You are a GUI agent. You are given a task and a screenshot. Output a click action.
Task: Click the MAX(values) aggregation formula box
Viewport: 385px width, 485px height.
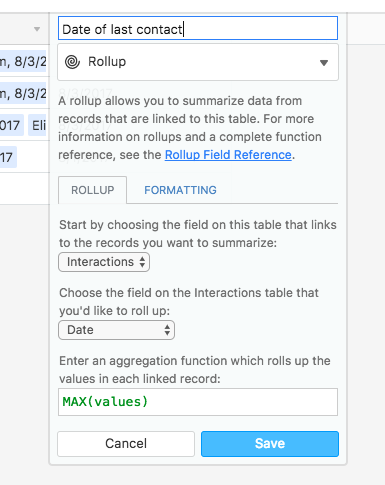click(x=198, y=402)
